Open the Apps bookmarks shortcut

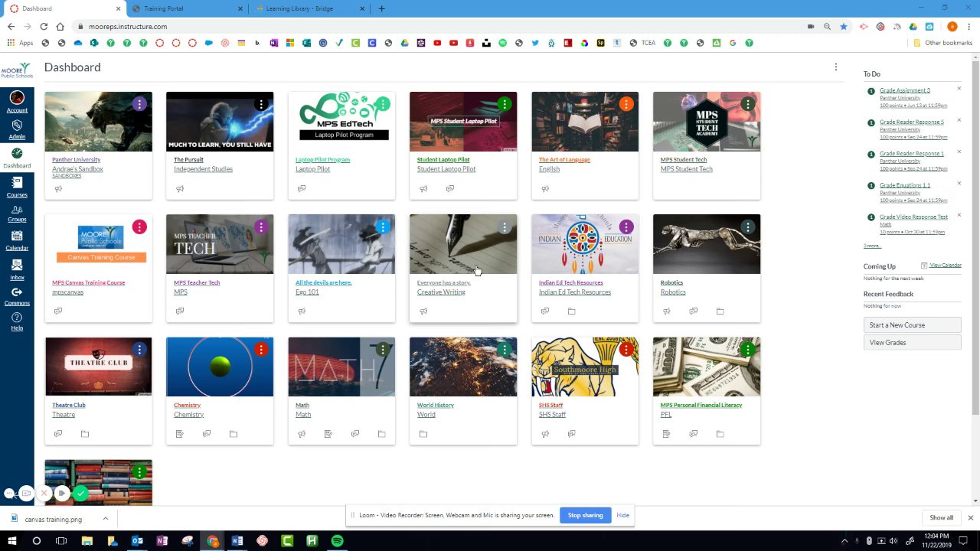[x=21, y=43]
